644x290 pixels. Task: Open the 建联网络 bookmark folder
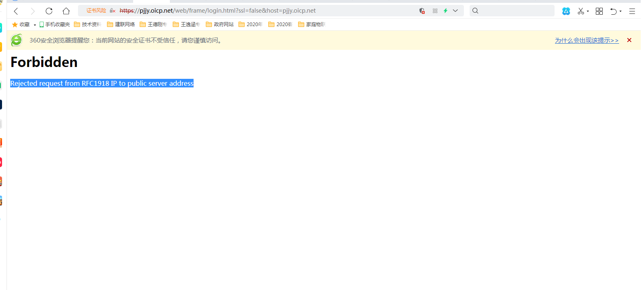click(x=121, y=25)
